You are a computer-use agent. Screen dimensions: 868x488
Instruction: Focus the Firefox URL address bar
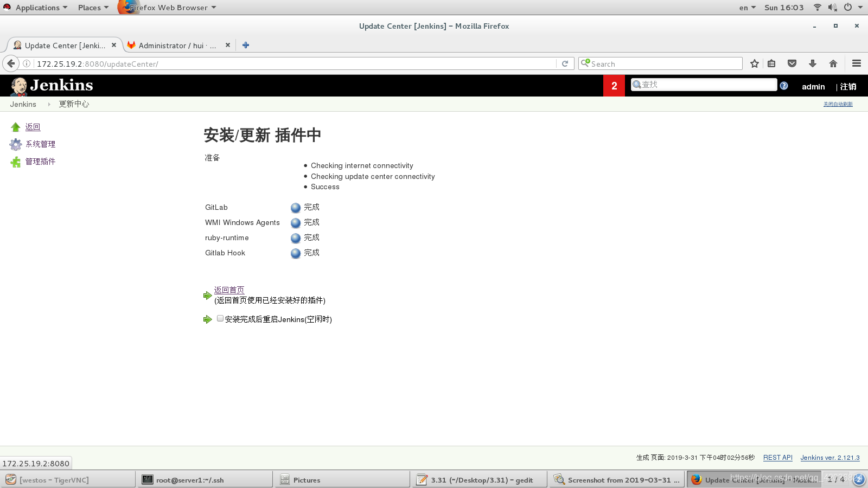click(295, 63)
